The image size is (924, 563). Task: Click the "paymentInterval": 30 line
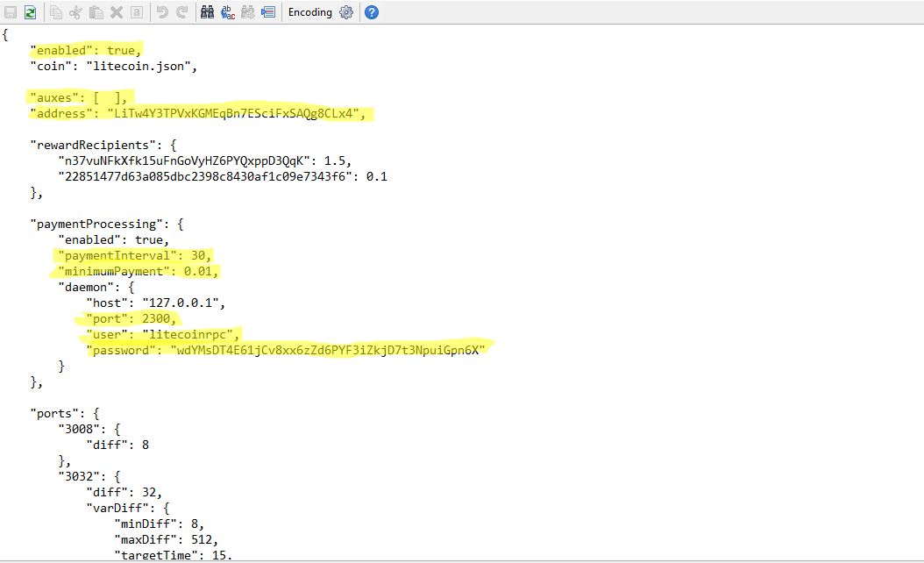pos(135,256)
